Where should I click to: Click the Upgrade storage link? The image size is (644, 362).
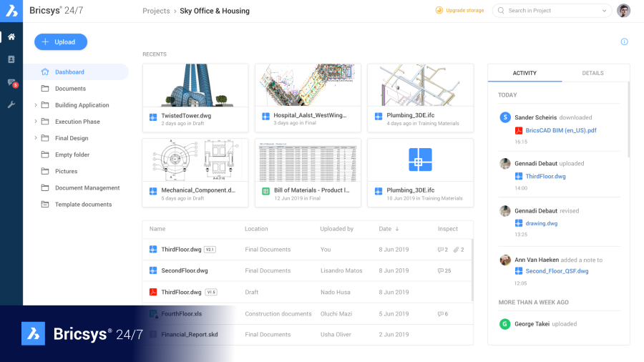pos(460,11)
